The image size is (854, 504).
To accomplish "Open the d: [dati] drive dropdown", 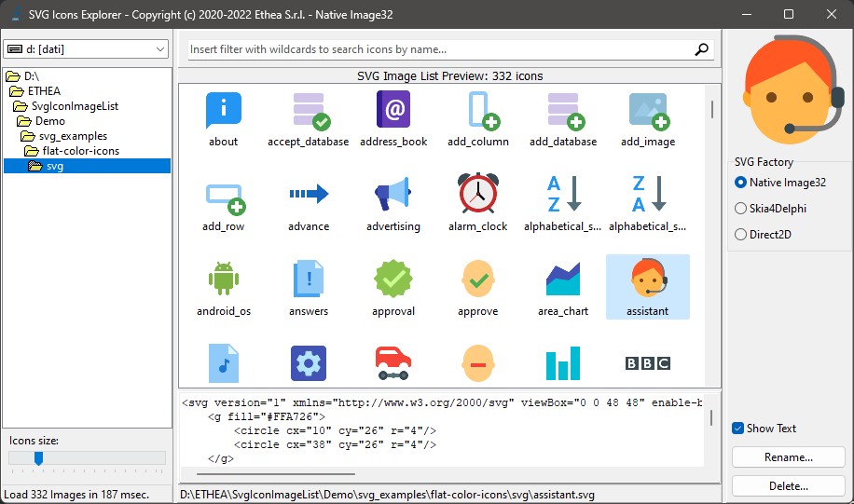I will [x=86, y=49].
